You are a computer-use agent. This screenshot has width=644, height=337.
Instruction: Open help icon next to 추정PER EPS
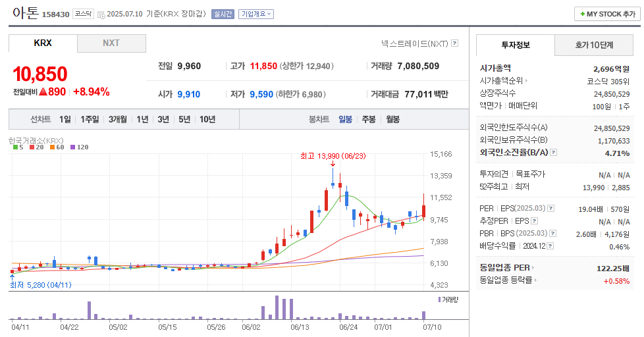(x=534, y=221)
